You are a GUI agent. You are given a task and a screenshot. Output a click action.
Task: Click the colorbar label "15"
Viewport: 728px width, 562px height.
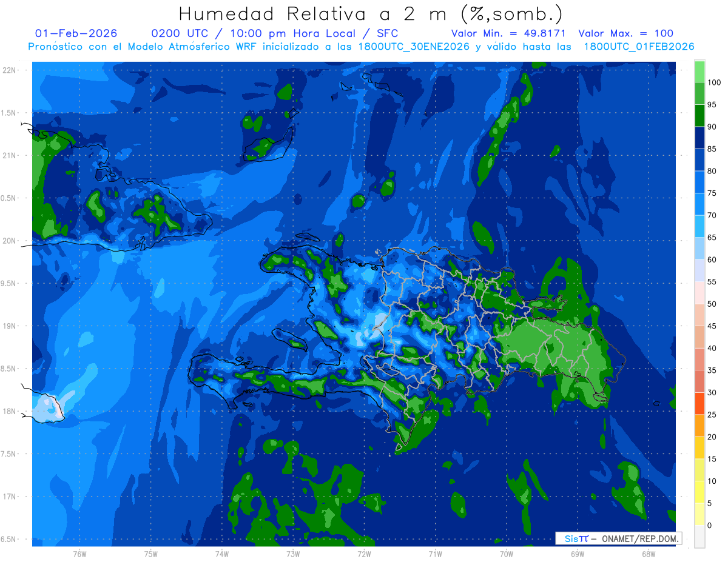click(712, 459)
